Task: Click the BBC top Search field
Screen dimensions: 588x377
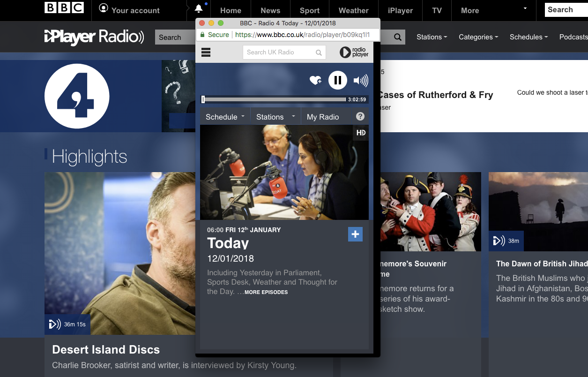Action: [x=566, y=9]
